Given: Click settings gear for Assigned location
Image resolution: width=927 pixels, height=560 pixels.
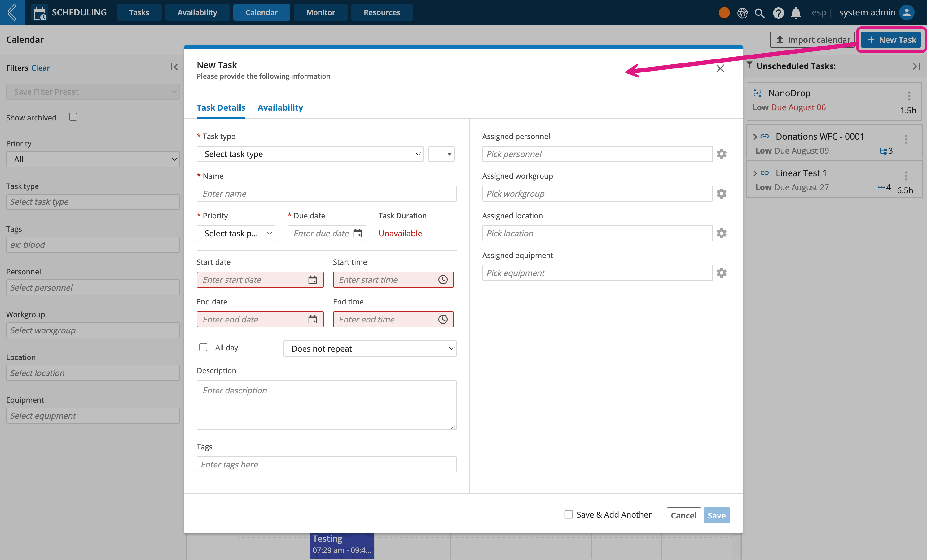Looking at the screenshot, I should 721,233.
